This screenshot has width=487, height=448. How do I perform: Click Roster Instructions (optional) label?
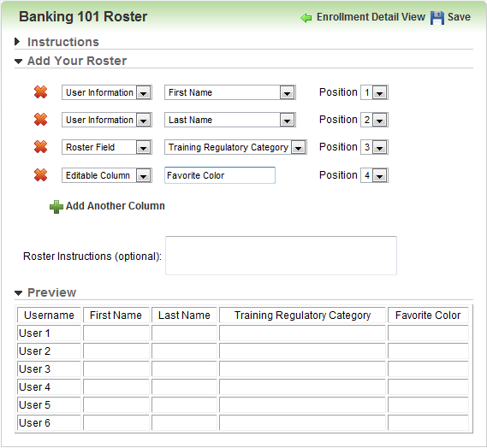92,256
